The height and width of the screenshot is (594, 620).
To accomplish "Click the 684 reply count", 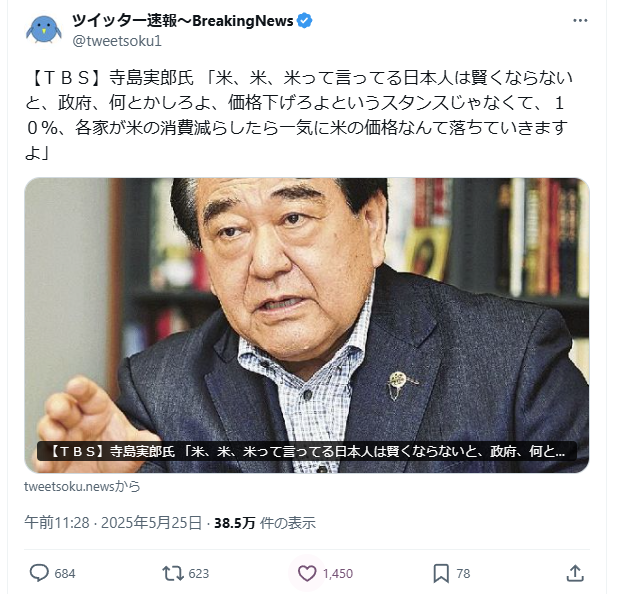I will click(x=65, y=573).
